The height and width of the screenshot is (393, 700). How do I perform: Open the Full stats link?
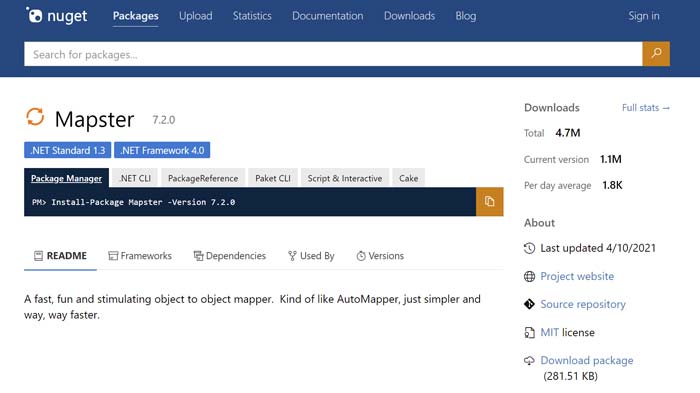point(646,108)
